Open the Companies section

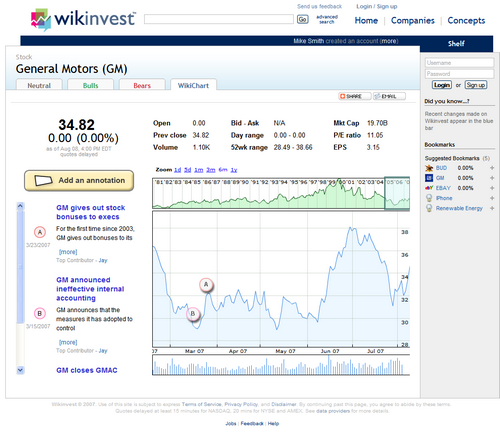point(413,21)
